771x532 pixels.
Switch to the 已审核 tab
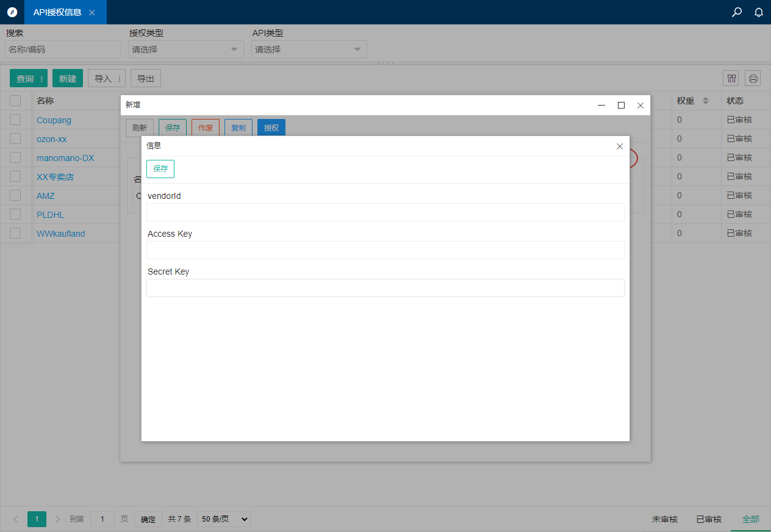(x=709, y=519)
